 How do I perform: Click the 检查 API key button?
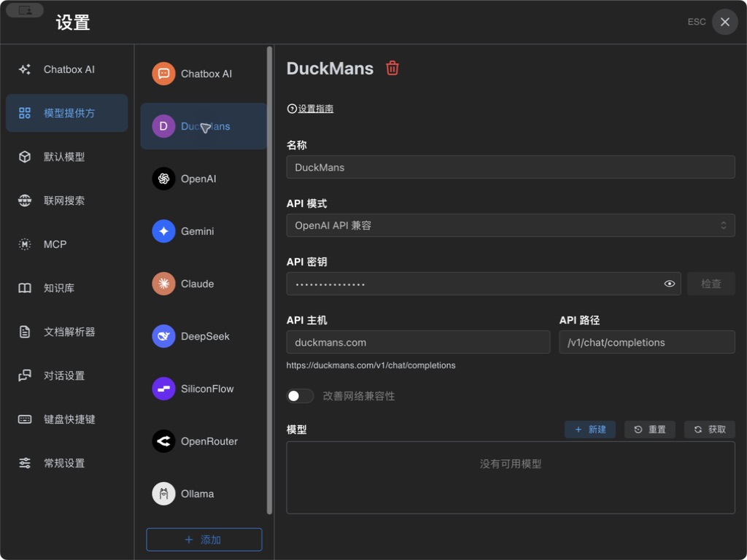point(711,284)
